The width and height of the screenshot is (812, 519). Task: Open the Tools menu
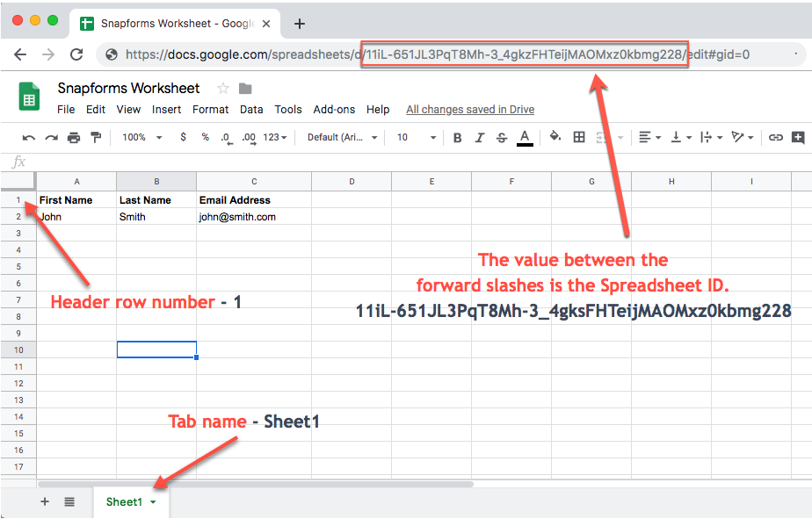coord(288,110)
